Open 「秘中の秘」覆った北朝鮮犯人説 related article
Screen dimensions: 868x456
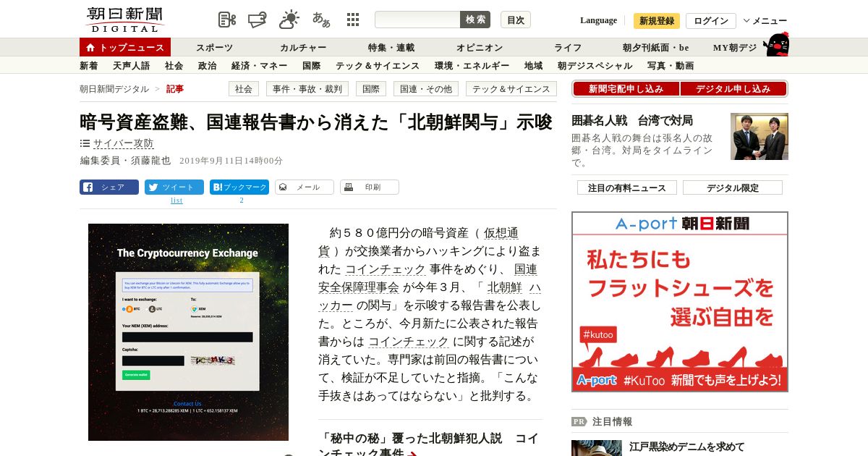coord(428,445)
